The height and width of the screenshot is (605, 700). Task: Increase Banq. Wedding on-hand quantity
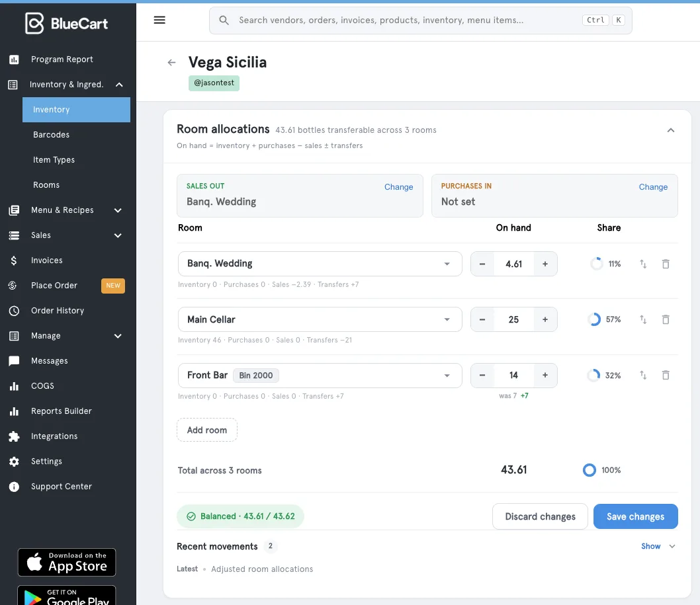545,264
